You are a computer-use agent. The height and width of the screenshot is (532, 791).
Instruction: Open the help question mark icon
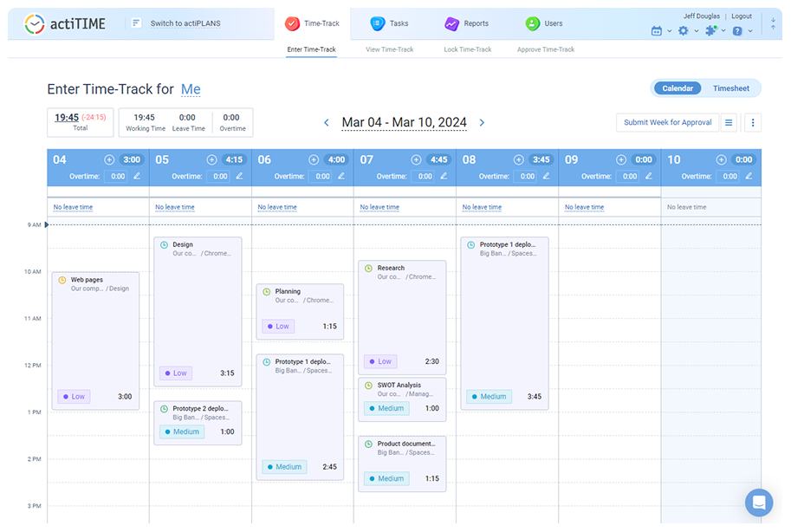(x=736, y=30)
